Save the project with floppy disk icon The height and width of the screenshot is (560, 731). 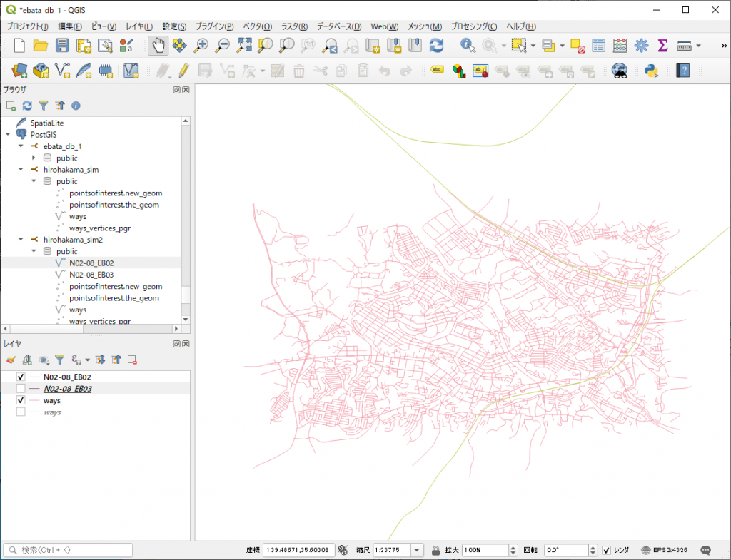pyautogui.click(x=62, y=46)
